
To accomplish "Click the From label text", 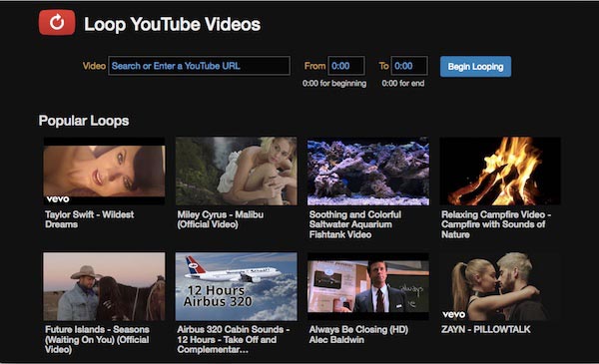I will point(314,66).
